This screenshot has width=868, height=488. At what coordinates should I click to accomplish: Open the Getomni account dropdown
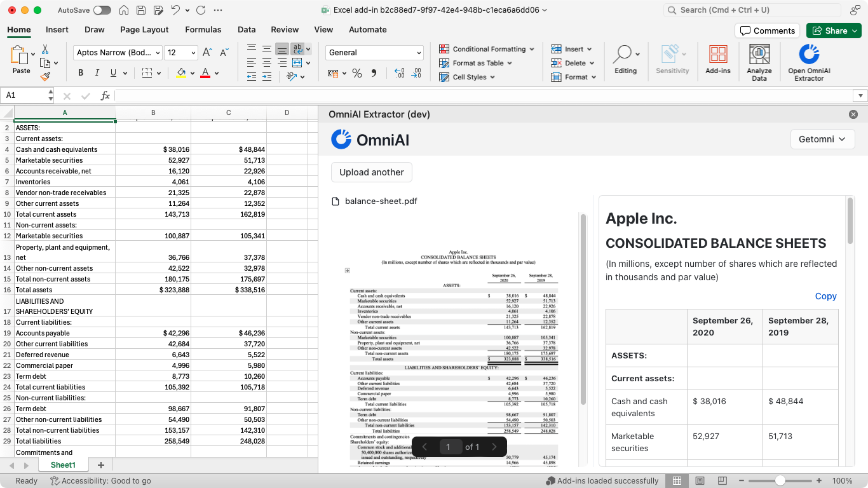coord(822,139)
